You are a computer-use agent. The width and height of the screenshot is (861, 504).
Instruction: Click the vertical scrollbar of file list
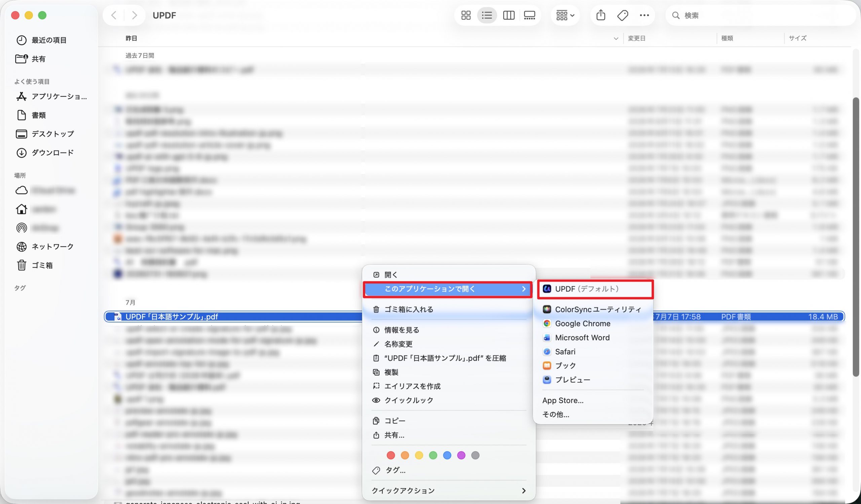856,237
